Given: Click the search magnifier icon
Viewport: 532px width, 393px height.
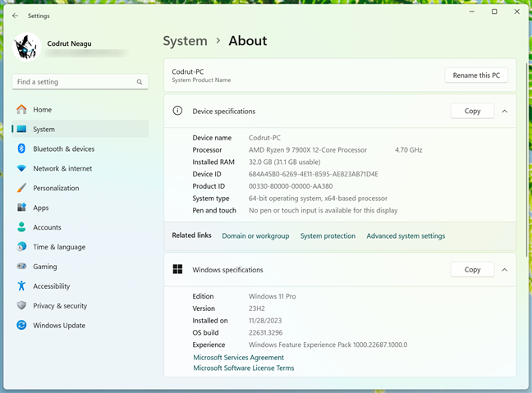Looking at the screenshot, I should click(x=140, y=82).
